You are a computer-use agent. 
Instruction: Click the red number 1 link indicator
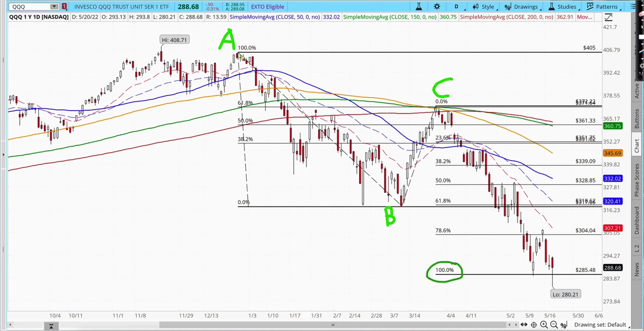click(x=65, y=6)
